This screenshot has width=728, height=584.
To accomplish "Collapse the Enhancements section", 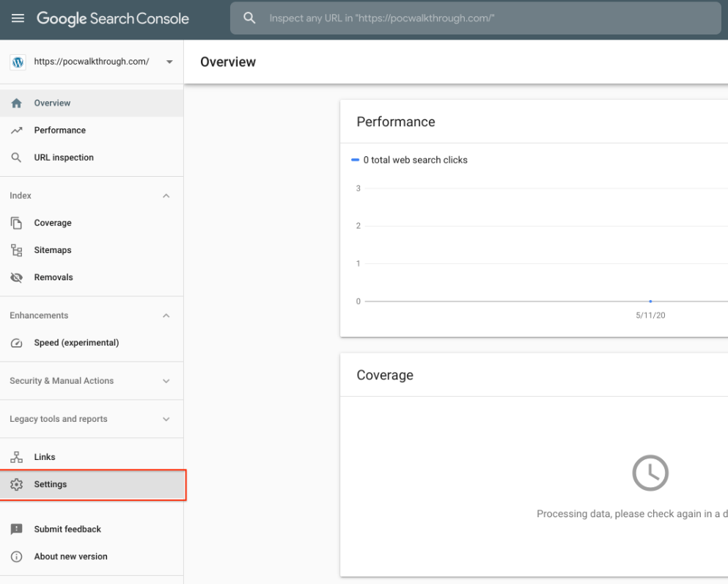I will pyautogui.click(x=166, y=315).
